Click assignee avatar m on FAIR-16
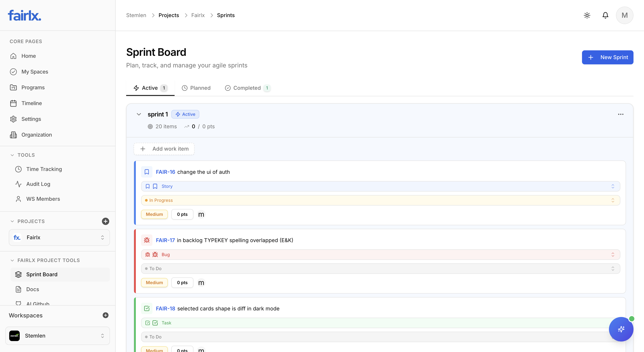The width and height of the screenshot is (644, 352). 201,214
